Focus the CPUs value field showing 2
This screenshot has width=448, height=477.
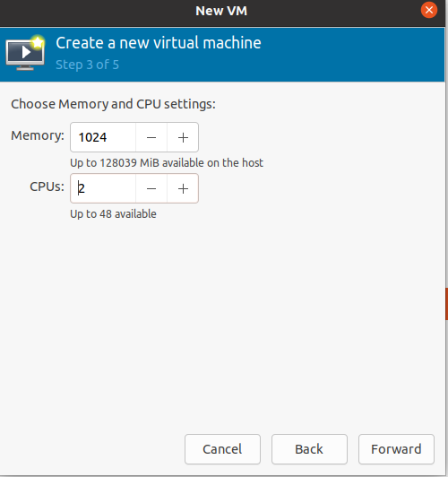tap(103, 188)
